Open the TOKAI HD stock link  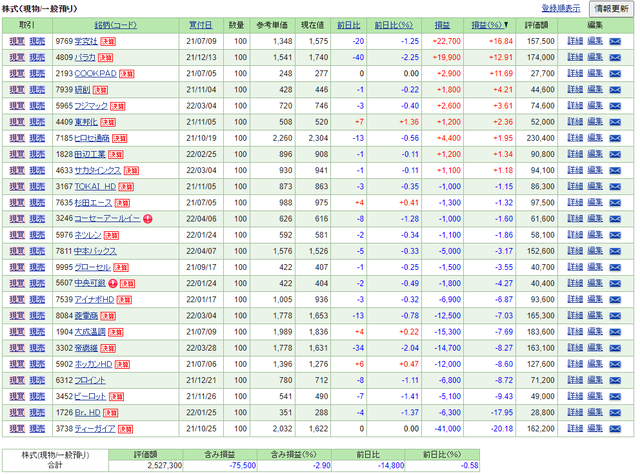click(x=95, y=187)
